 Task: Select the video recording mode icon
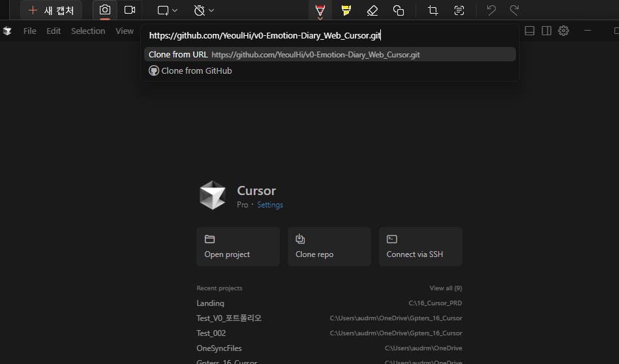pyautogui.click(x=130, y=10)
